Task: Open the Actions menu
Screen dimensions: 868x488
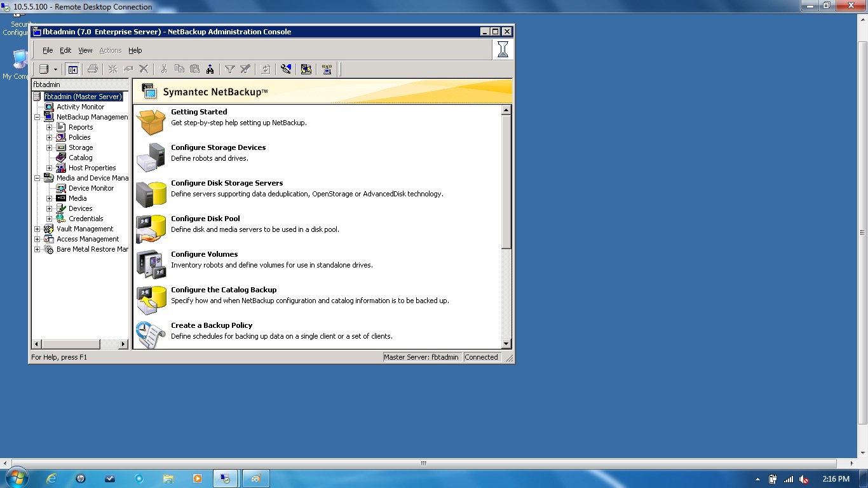Action: 110,50
